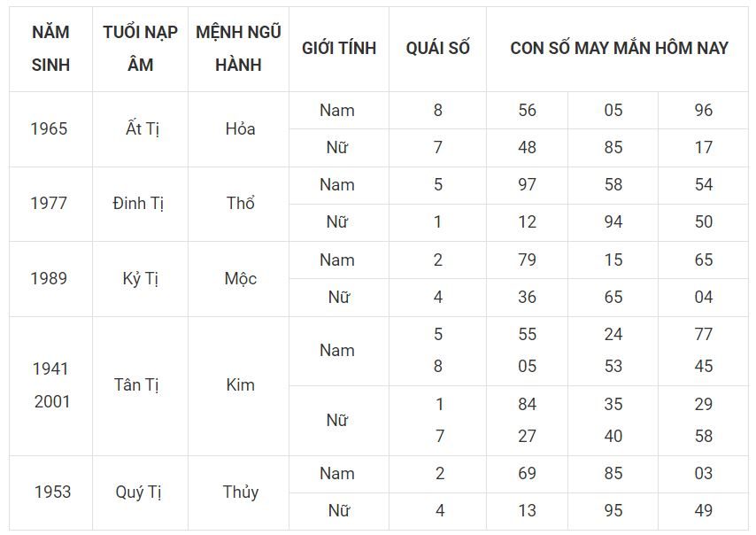Click the Kỷ Tị cell
The height and width of the screenshot is (535, 756).
[140, 279]
